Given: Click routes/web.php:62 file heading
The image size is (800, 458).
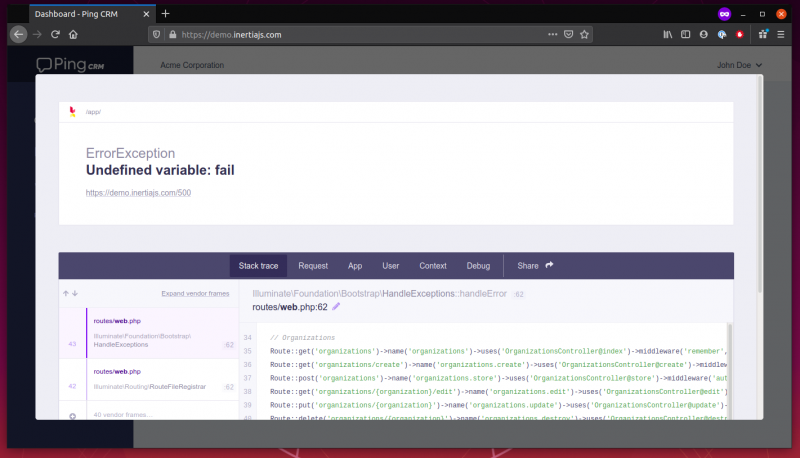Looking at the screenshot, I should [290, 307].
